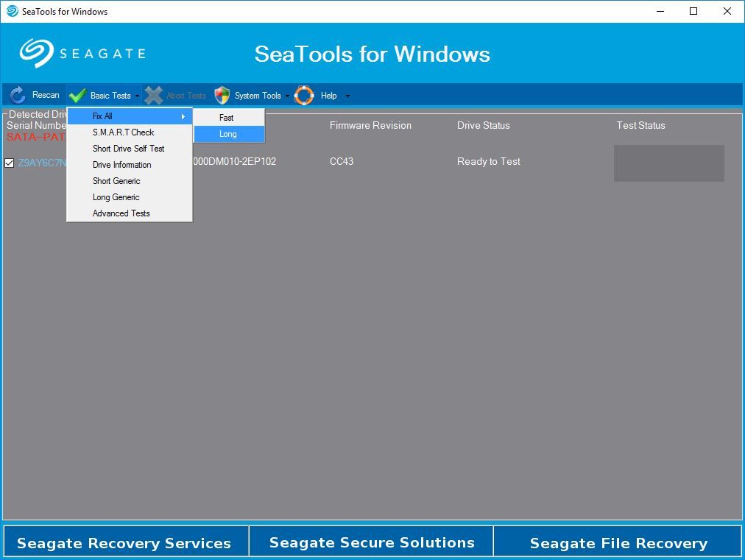This screenshot has height=560, width=745.
Task: Click the Basic Tests toolbar label
Action: 110,96
